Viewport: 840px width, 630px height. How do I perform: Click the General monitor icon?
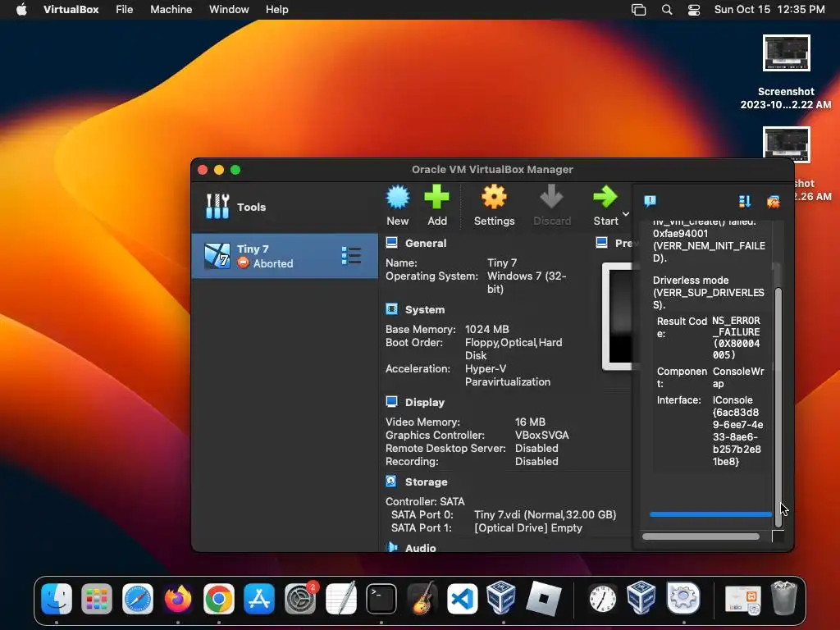click(391, 243)
